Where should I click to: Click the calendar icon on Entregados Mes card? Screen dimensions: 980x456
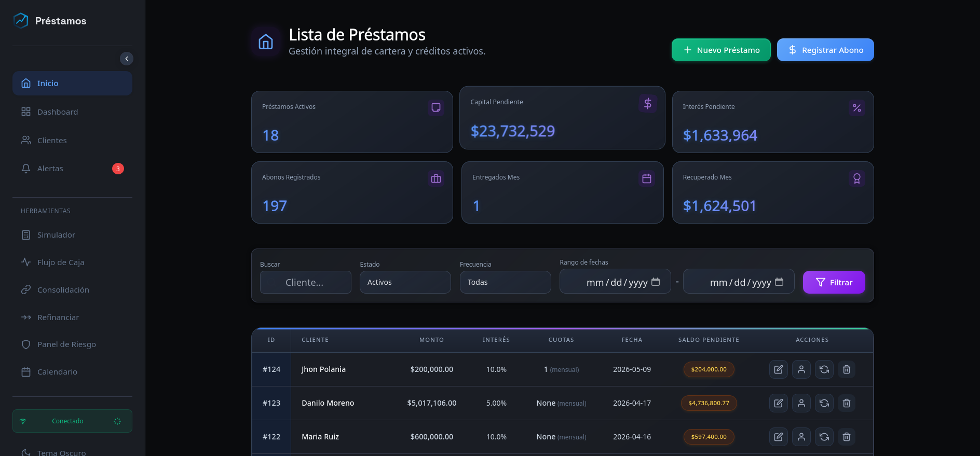(647, 178)
